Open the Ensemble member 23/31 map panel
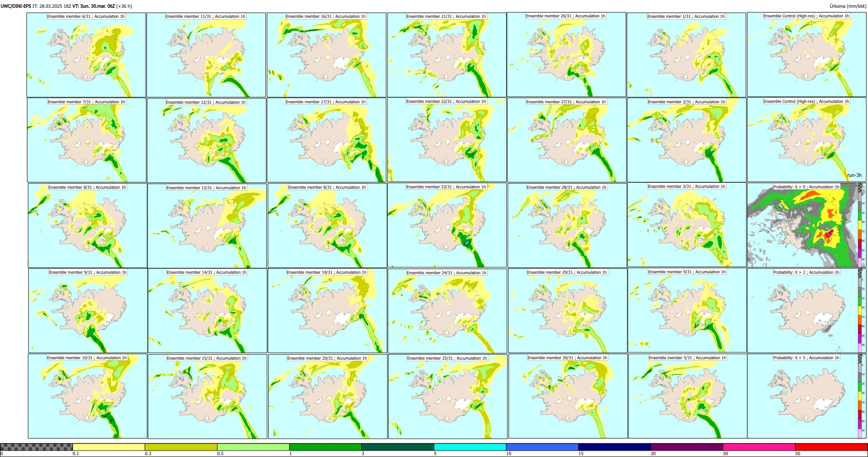 pyautogui.click(x=447, y=225)
